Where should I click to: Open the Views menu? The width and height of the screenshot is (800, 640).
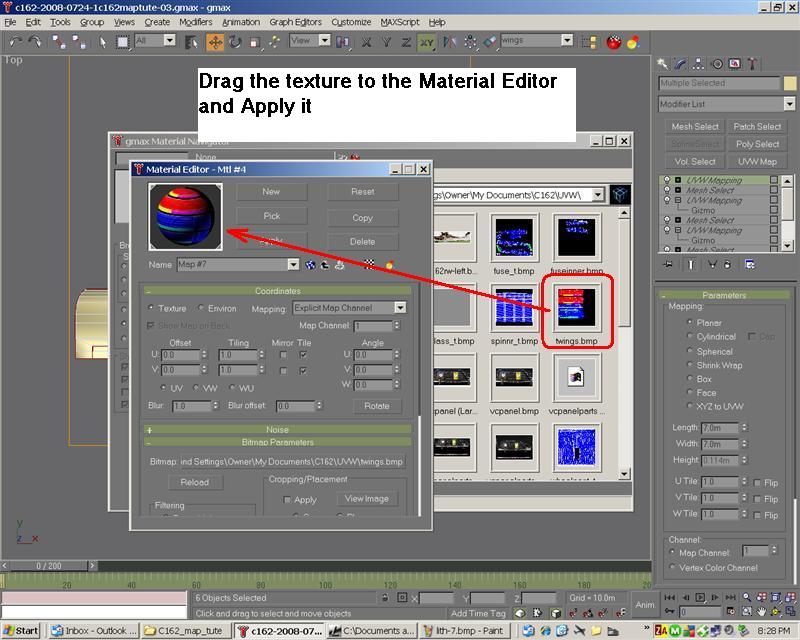[124, 22]
